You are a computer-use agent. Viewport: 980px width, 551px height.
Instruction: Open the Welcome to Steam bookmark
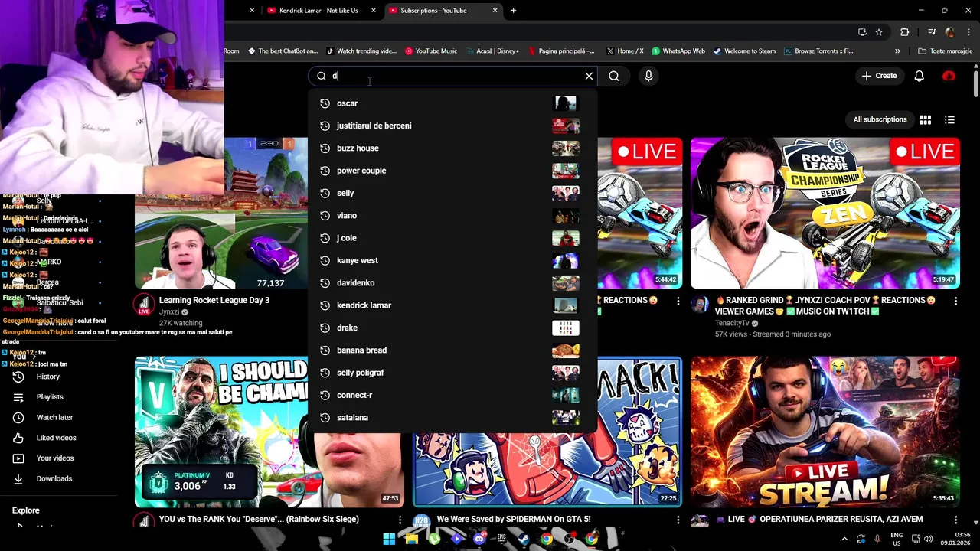coord(744,51)
